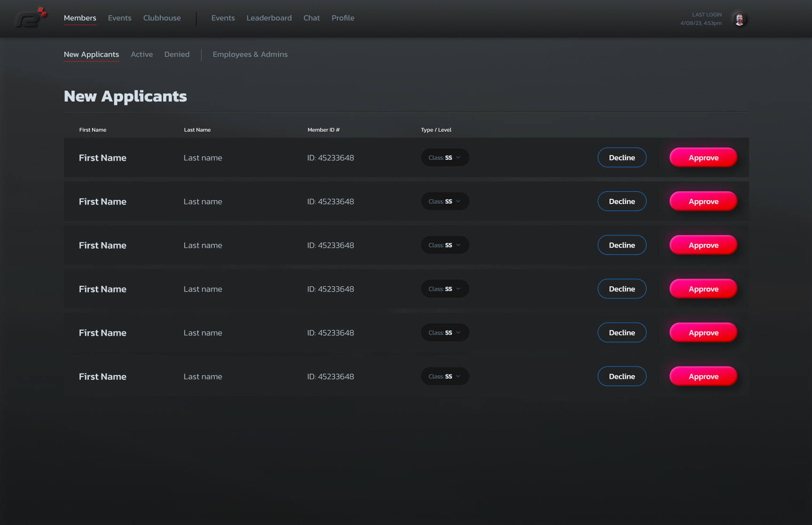
Task: Click the LAST LOGIN timestamp text
Action: pyautogui.click(x=701, y=19)
